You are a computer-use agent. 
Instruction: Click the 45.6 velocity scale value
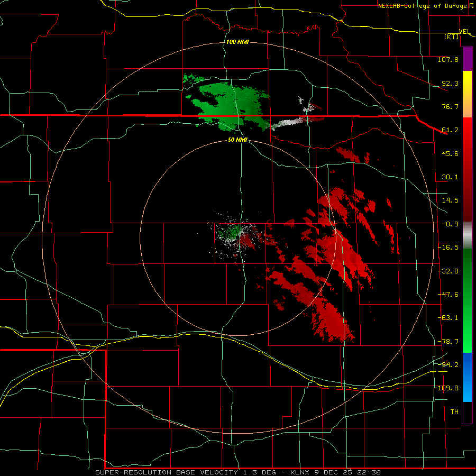(x=450, y=153)
